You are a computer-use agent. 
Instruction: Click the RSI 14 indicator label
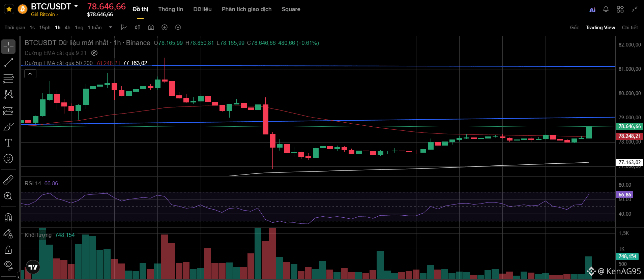(33, 183)
